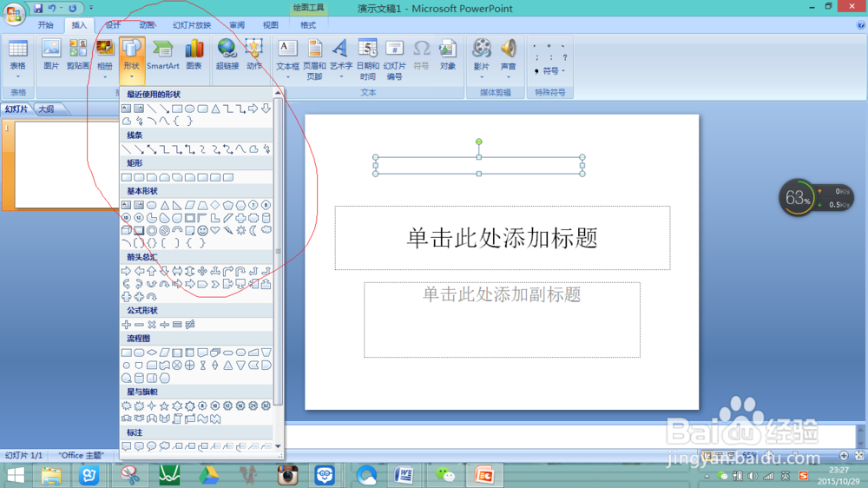Open WeChat from the taskbar
868x488 pixels.
[445, 475]
